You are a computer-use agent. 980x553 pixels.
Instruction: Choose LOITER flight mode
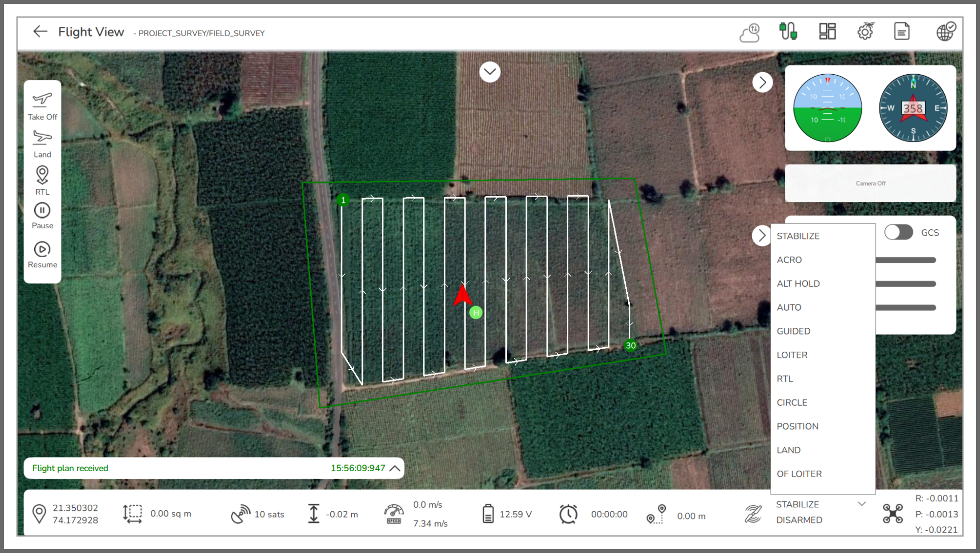pyautogui.click(x=791, y=355)
